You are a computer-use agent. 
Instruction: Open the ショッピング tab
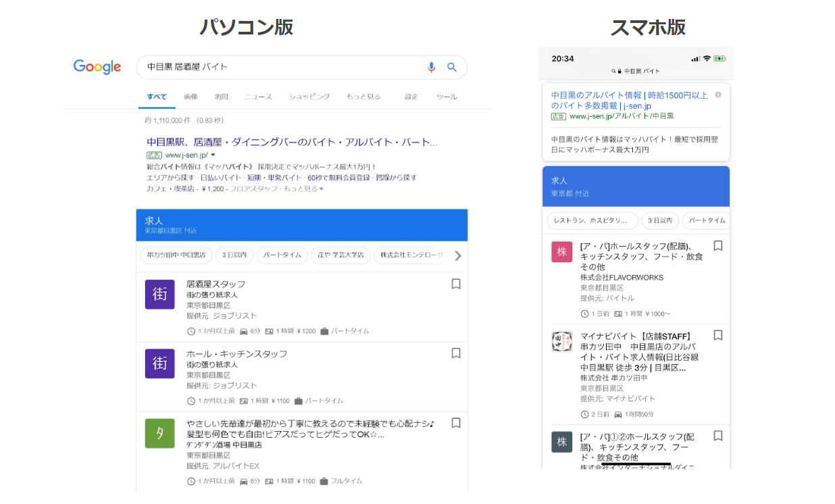coord(309,97)
